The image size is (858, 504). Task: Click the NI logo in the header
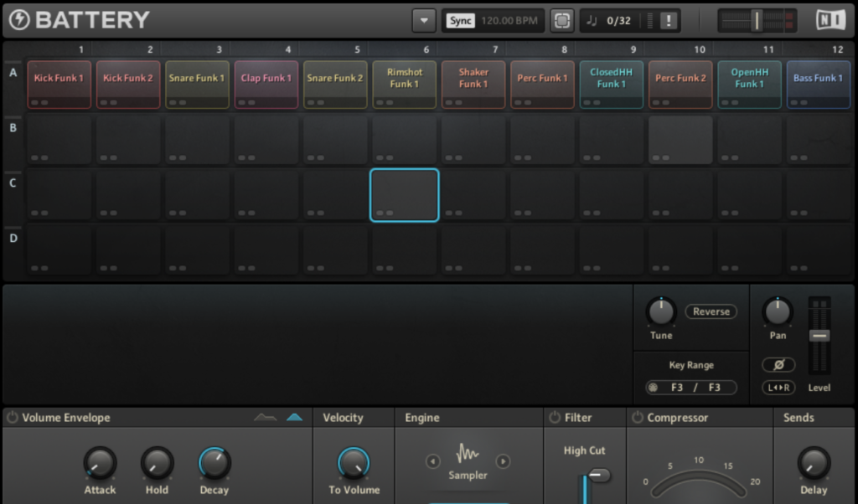coord(830,20)
